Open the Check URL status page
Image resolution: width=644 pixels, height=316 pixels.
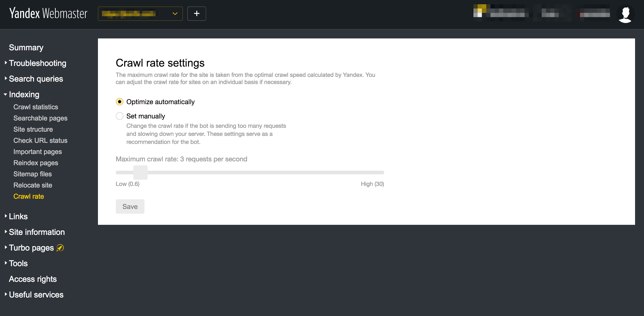pos(40,140)
